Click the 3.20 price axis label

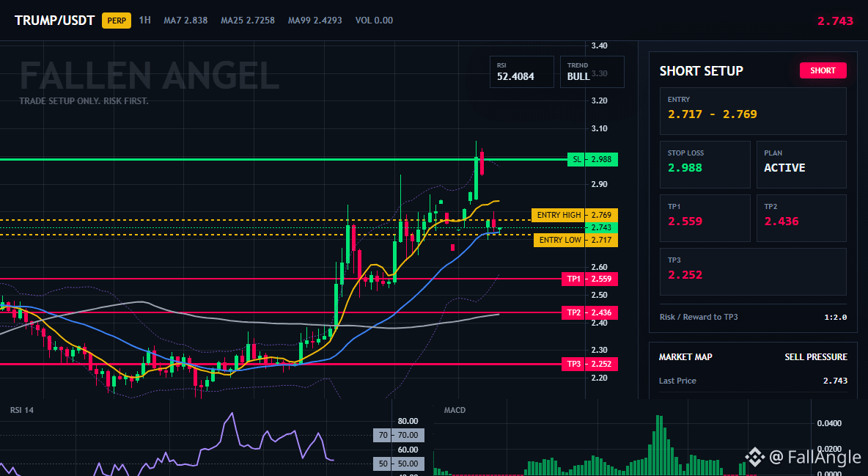[x=600, y=101]
